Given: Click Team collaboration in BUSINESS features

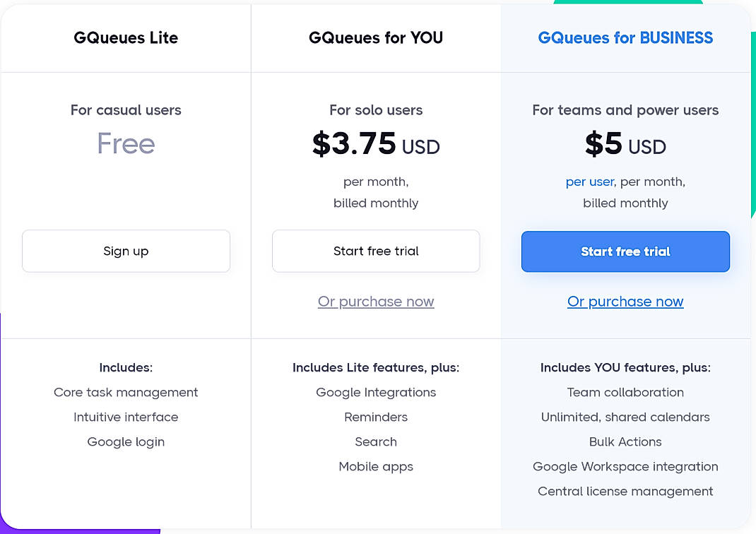Looking at the screenshot, I should click(625, 392).
